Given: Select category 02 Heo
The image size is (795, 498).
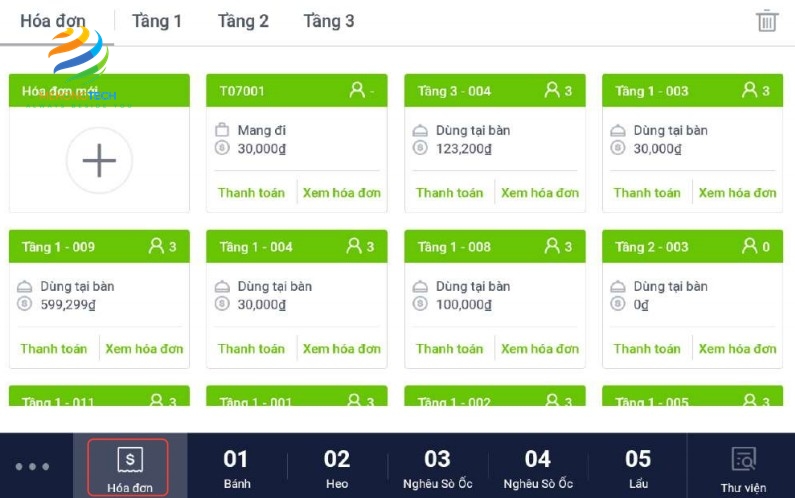Looking at the screenshot, I should pyautogui.click(x=337, y=468).
